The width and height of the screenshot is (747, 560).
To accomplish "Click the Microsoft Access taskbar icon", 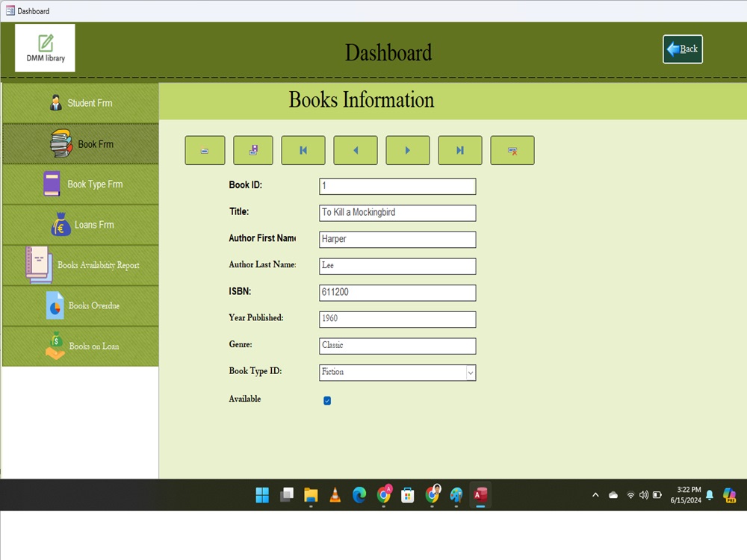I will click(x=480, y=495).
